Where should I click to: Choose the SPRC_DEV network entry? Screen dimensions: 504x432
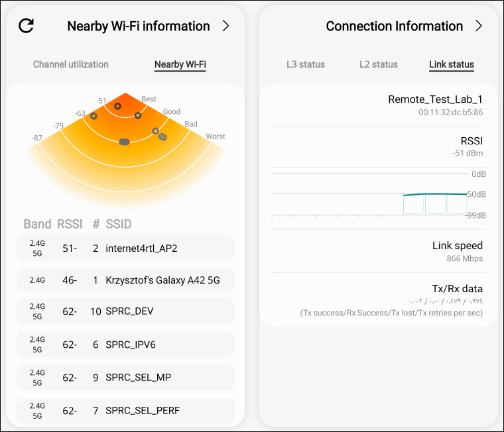[125, 311]
